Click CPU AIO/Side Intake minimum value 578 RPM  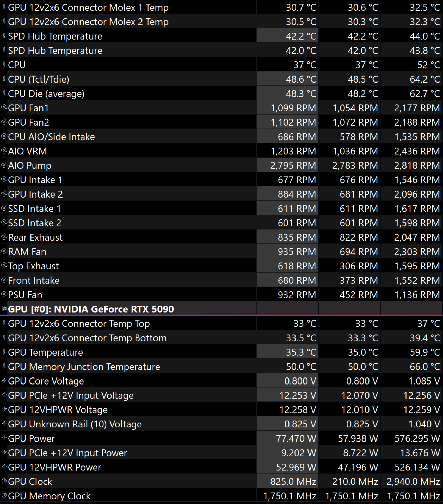(359, 137)
